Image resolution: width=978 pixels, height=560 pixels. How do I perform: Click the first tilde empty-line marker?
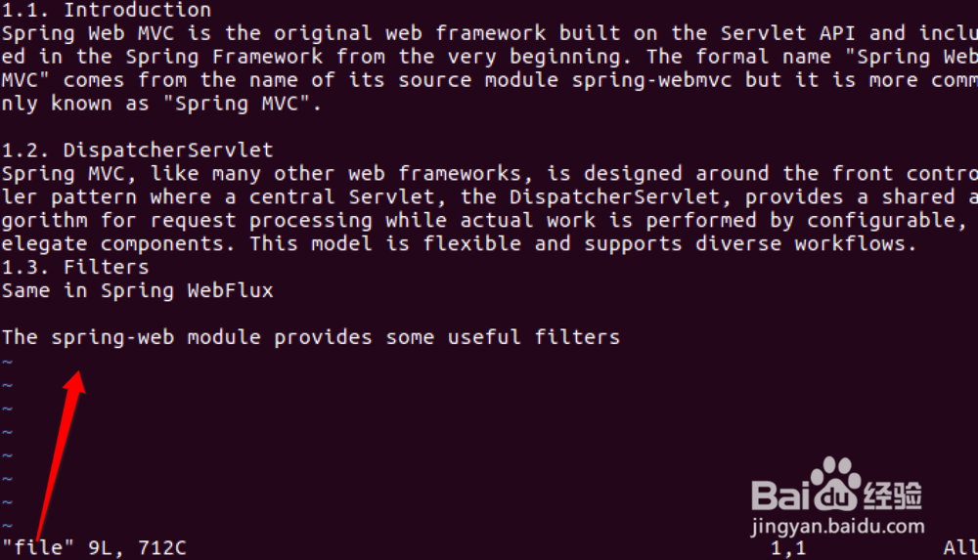[7, 362]
